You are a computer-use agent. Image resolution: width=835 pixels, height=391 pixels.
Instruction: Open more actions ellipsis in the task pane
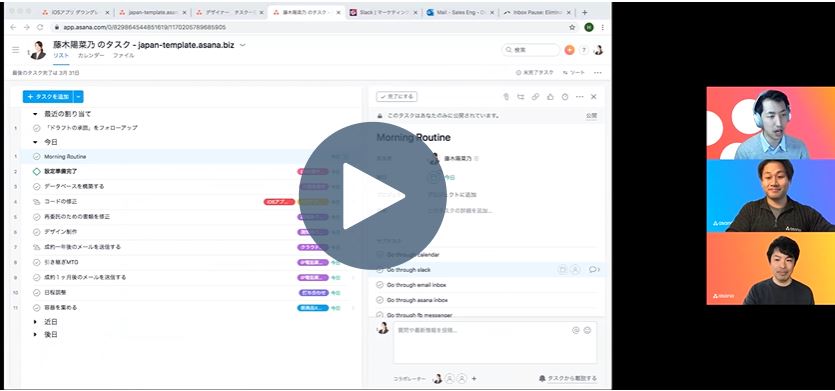tap(579, 96)
